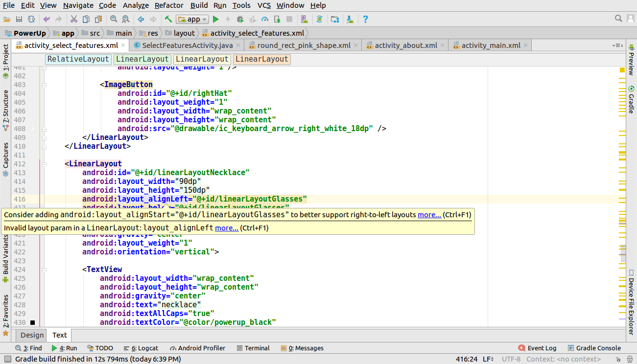Navigate back with the blue left arrow
This screenshot has width=637, height=364.
(141, 19)
